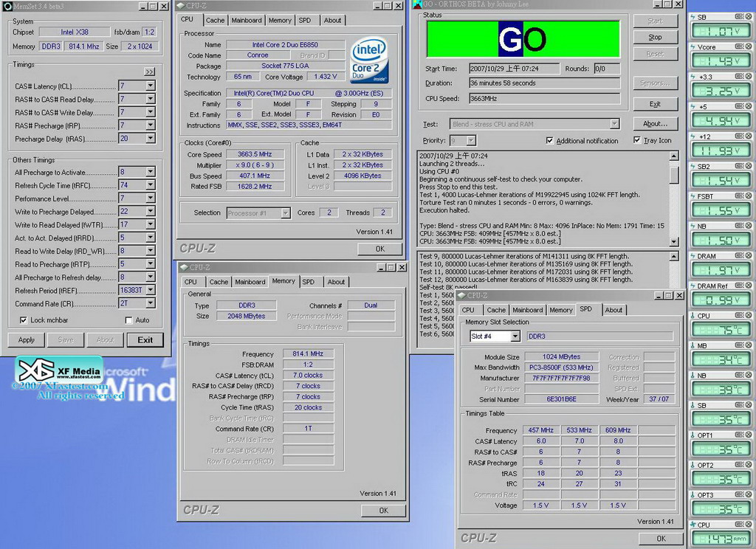Open the CAS# Latency (tCL) dropdown
This screenshot has width=756, height=549.
coord(151,86)
